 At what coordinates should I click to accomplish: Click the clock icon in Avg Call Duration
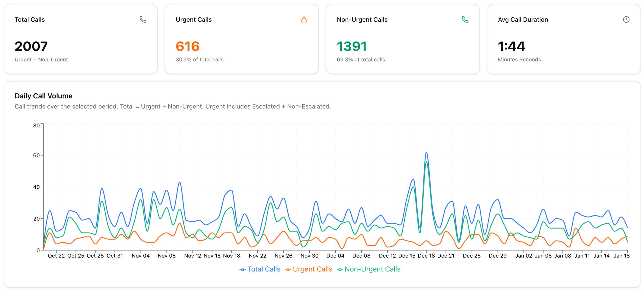(x=626, y=19)
